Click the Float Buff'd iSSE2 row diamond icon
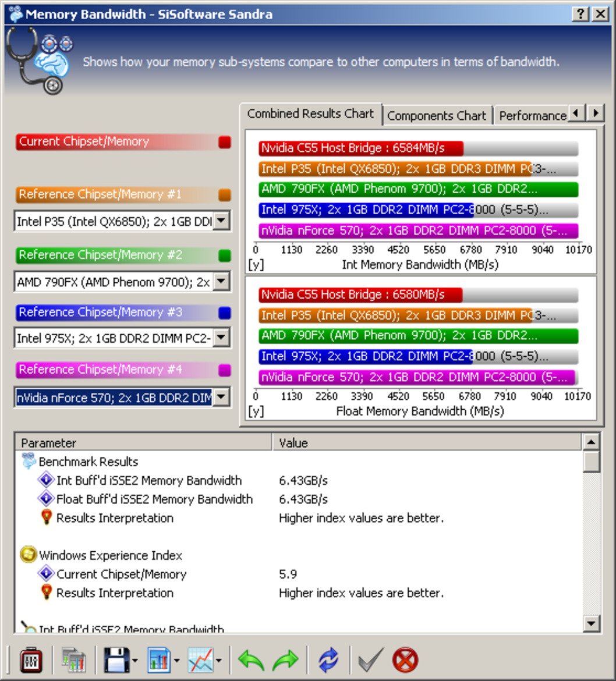Screen dimensions: 616x681 45,499
